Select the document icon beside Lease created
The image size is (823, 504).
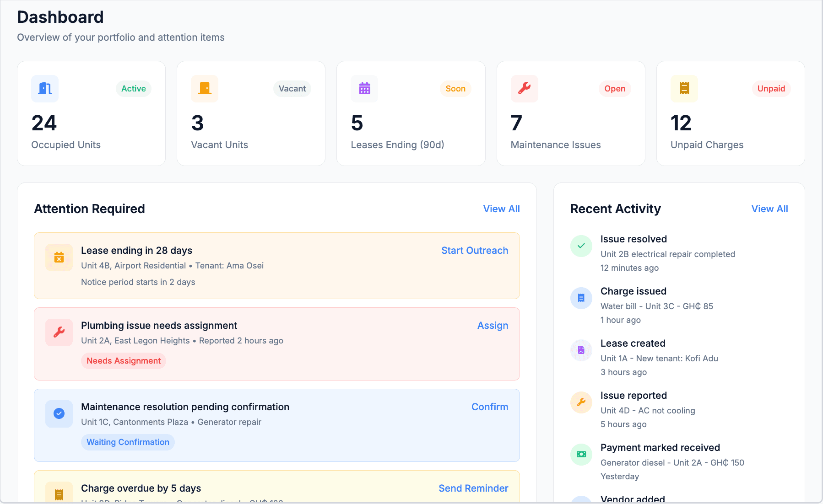pos(581,350)
